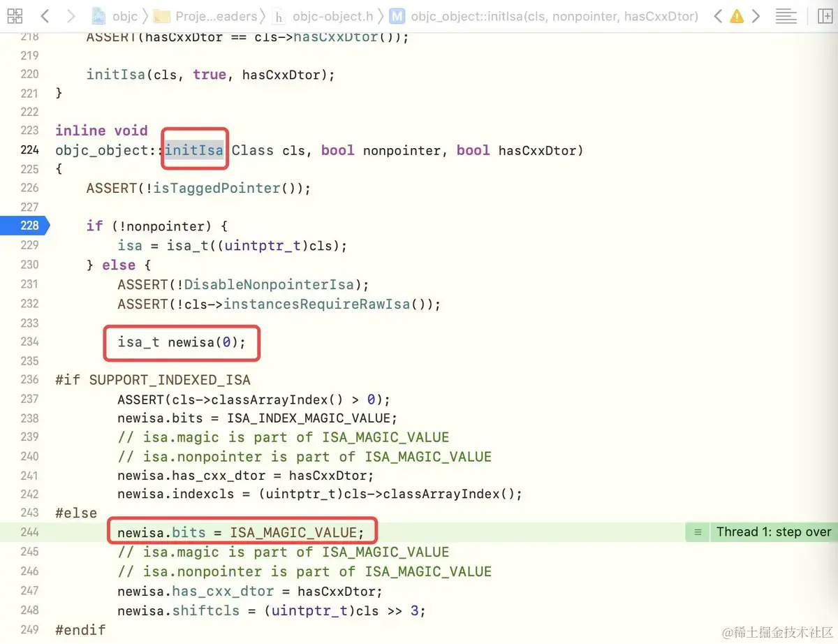
Task: Click the '#else' directive on line 243
Action: 76,513
